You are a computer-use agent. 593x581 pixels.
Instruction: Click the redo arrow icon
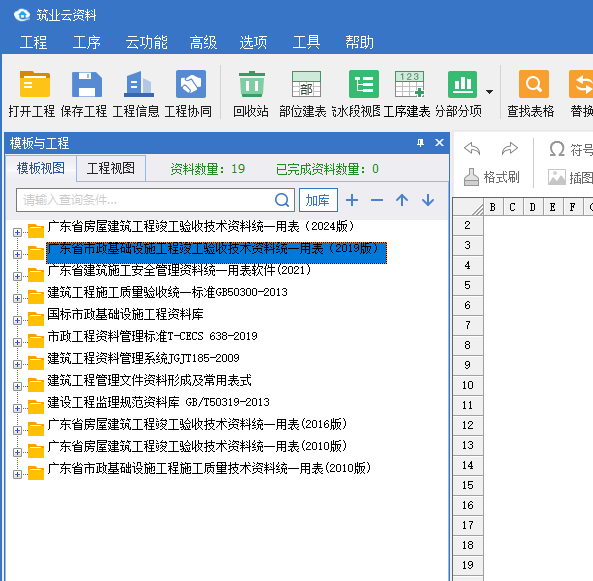(509, 149)
